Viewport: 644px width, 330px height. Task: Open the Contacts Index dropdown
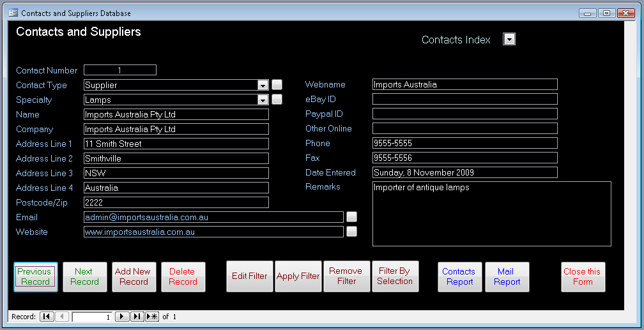pos(509,40)
